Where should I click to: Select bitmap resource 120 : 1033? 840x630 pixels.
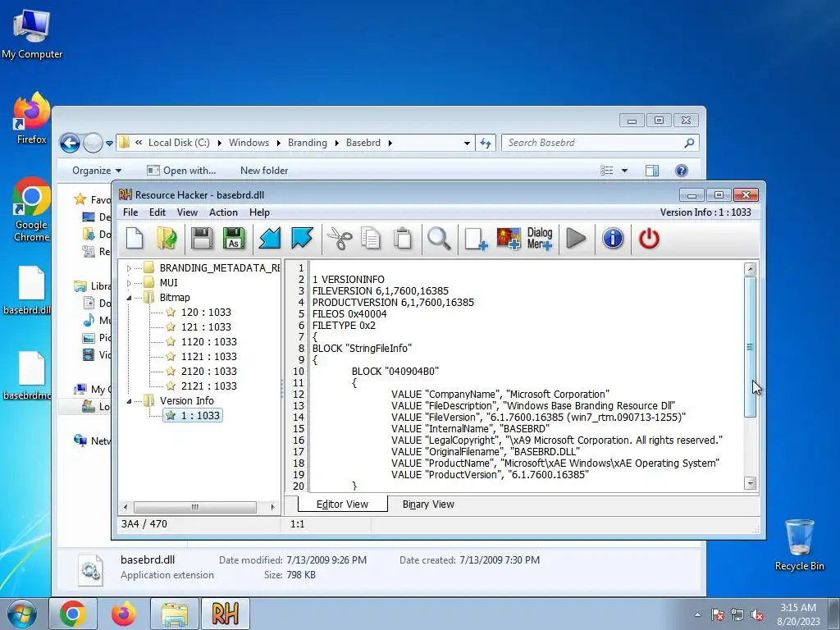click(206, 312)
